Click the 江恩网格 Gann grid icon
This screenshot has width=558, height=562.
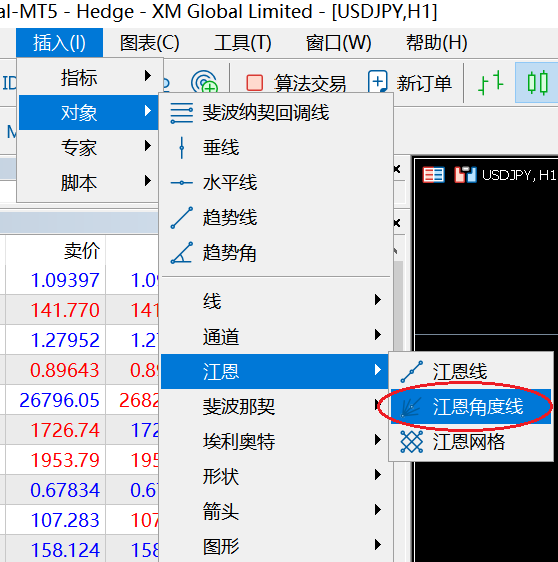coord(411,442)
